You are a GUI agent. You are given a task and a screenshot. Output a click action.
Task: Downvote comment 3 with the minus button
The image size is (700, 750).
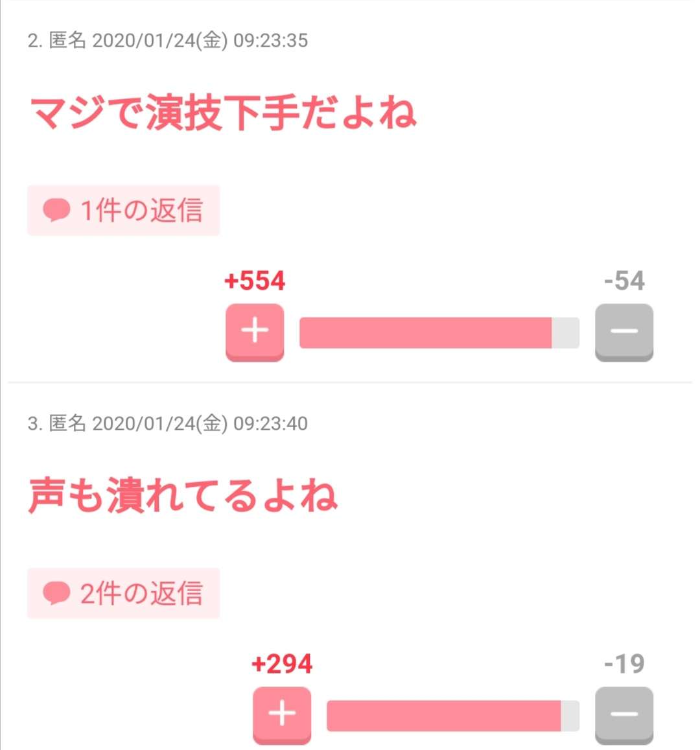coord(624,715)
